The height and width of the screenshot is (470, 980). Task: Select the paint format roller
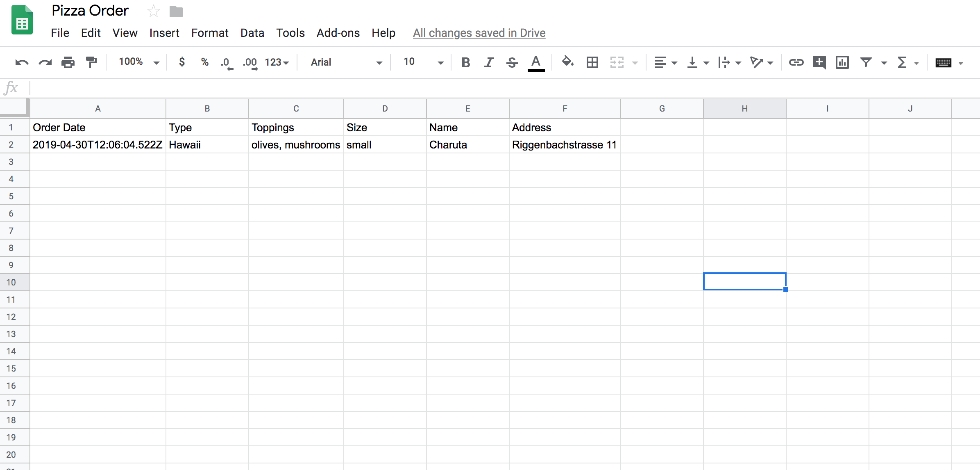click(91, 62)
